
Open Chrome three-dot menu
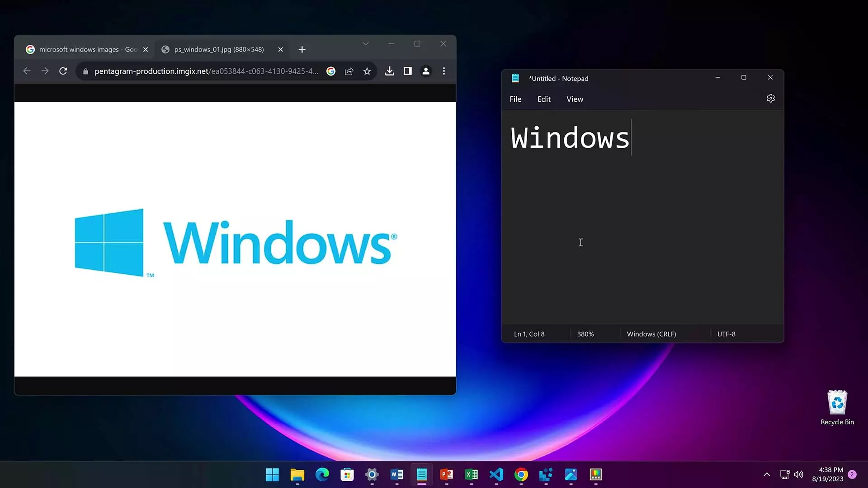coord(444,71)
